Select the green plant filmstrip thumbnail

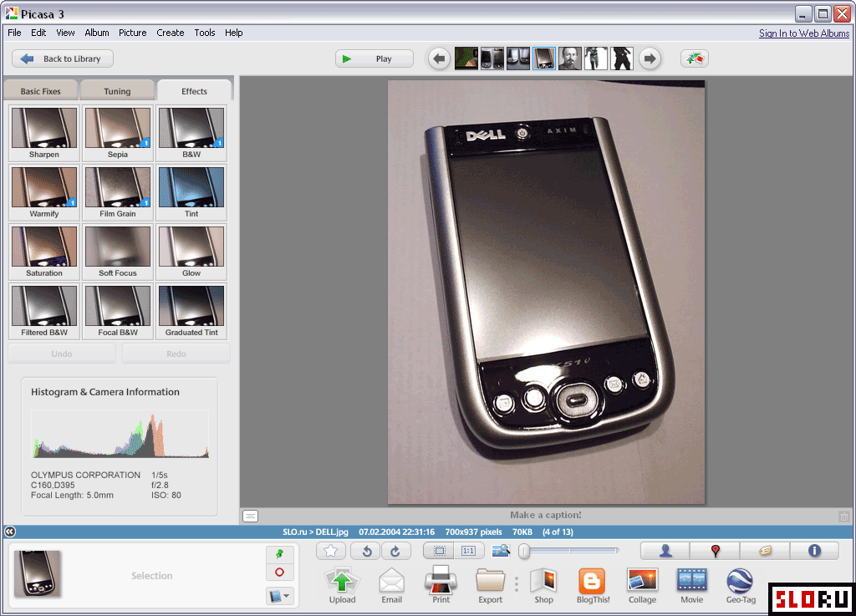coord(466,59)
